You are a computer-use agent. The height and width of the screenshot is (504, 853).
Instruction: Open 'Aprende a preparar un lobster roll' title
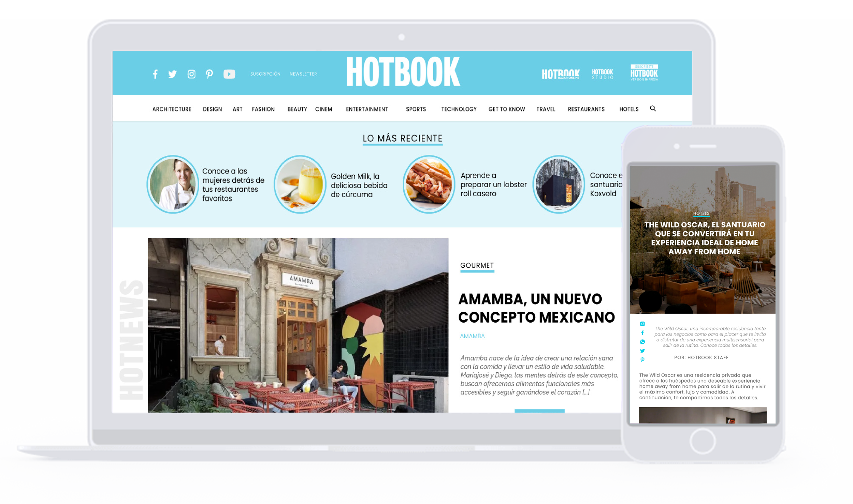[493, 184]
